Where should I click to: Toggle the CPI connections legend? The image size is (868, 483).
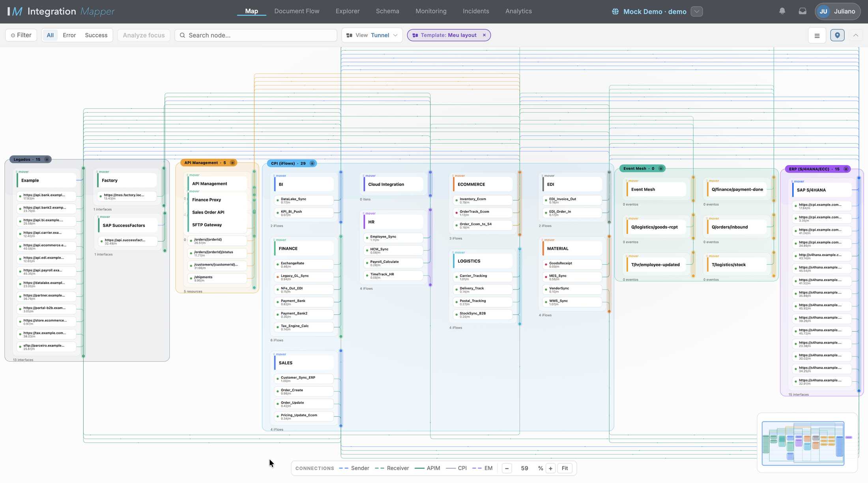click(x=456, y=468)
